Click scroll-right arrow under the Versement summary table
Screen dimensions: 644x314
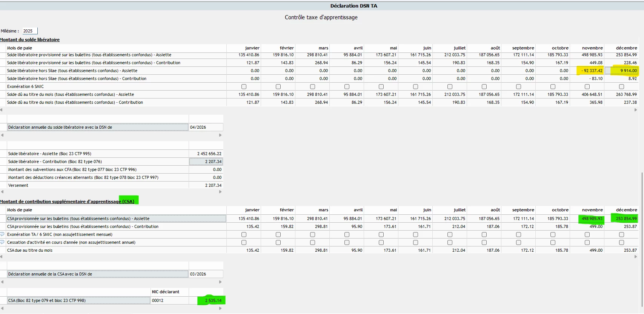pos(220,192)
